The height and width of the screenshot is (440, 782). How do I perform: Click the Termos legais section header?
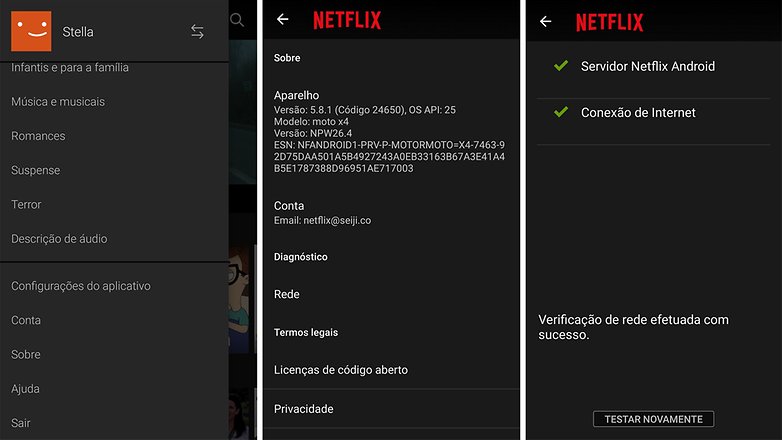pyautogui.click(x=306, y=333)
